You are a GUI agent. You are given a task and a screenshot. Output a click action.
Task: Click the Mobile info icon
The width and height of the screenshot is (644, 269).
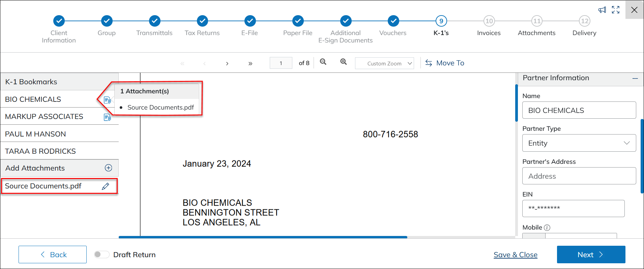pyautogui.click(x=547, y=228)
